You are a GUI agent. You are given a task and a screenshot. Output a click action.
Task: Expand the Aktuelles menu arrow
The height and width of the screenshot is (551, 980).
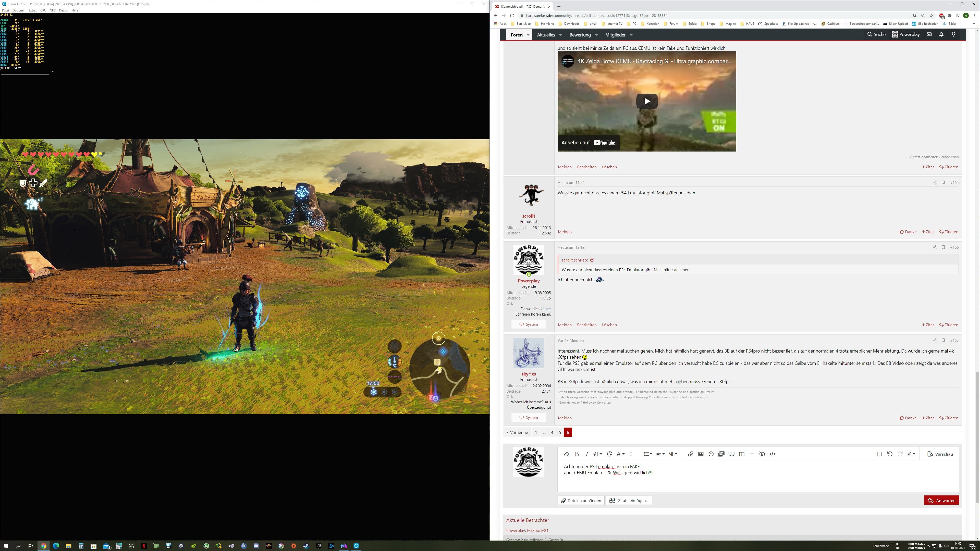(x=560, y=35)
